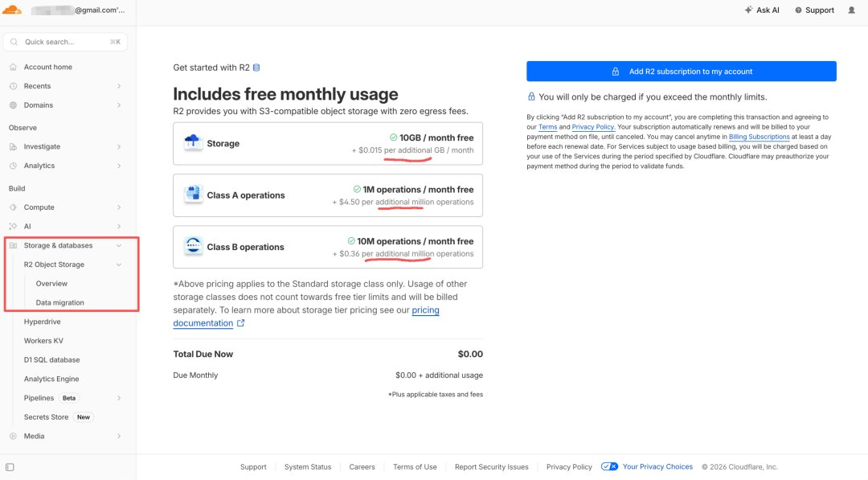
Task: Toggle the Your Privacy Choices switch icon
Action: [x=609, y=466]
